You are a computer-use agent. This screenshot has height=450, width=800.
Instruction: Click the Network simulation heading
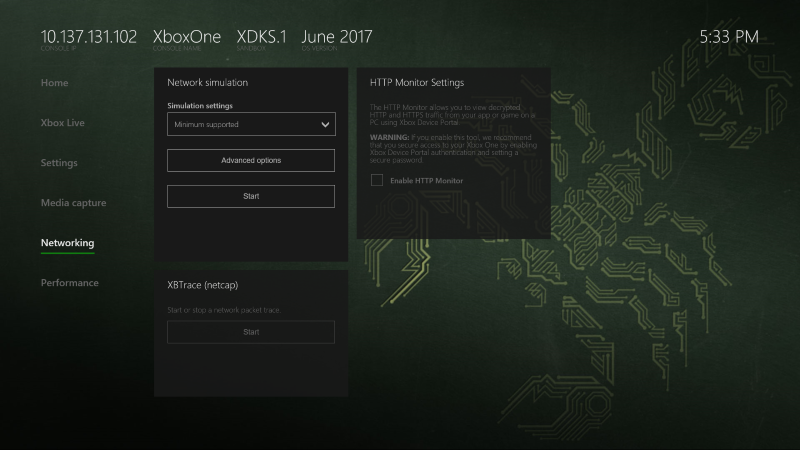coord(208,83)
